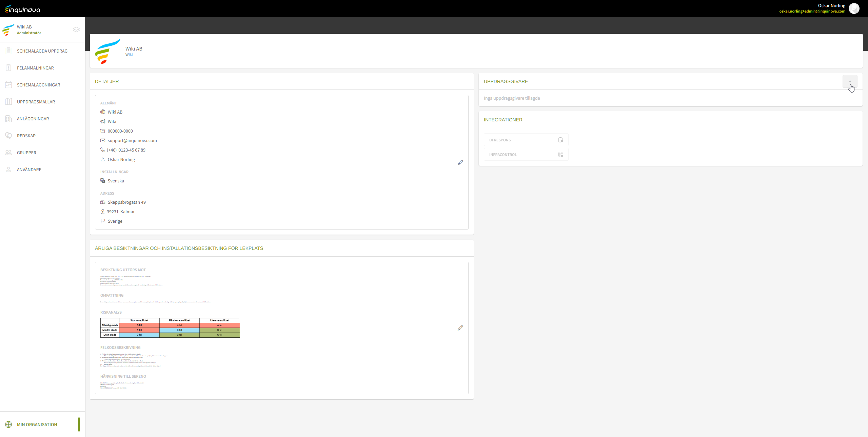
Task: Go to Användare page
Action: click(29, 170)
